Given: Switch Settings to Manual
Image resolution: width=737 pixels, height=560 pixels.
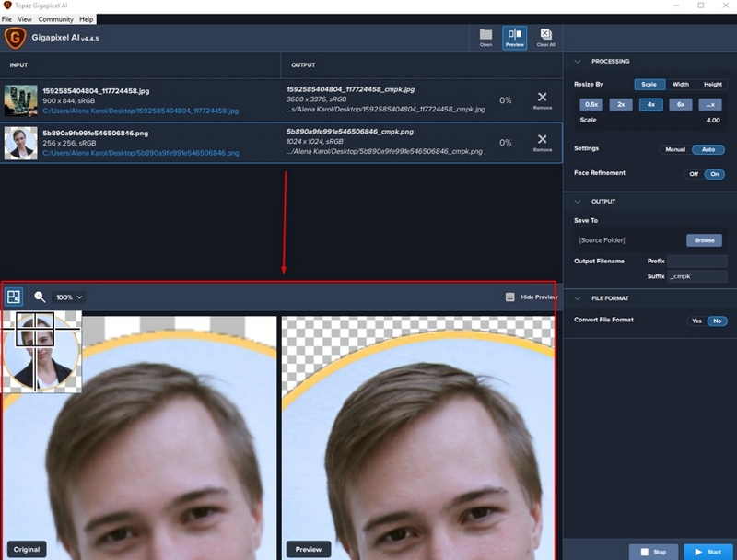Looking at the screenshot, I should [675, 149].
